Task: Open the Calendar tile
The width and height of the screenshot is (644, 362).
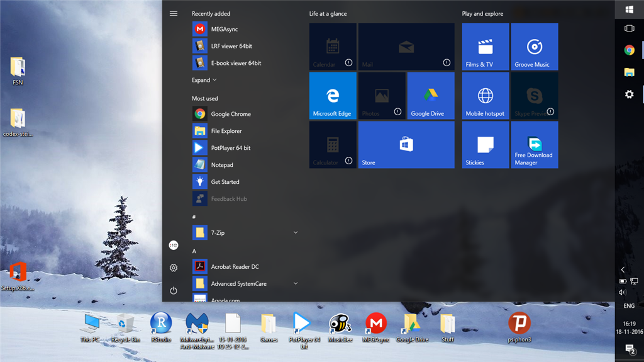Action: (333, 47)
